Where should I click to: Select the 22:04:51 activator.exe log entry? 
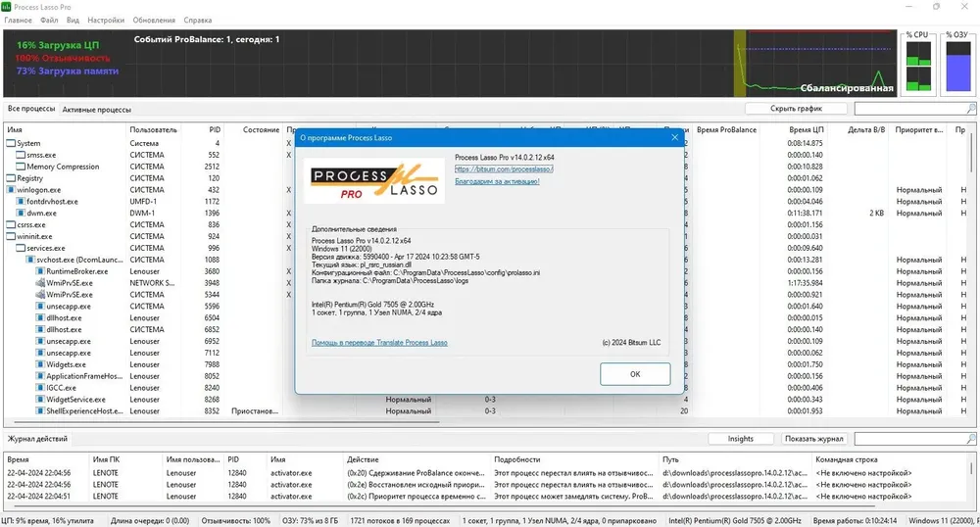click(486, 497)
